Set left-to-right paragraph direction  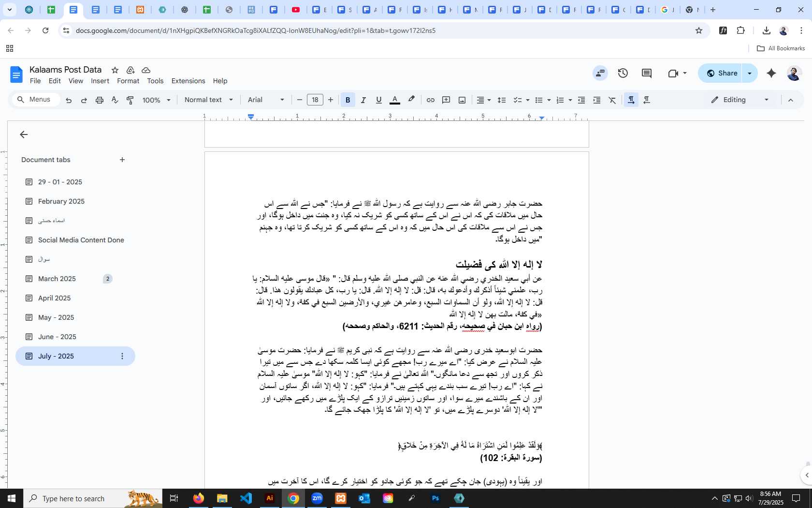tap(631, 100)
